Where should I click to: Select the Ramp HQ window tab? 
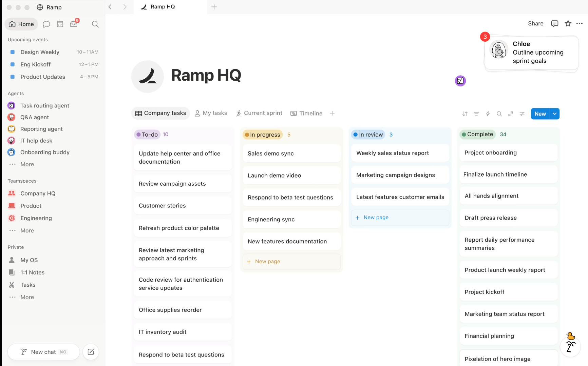[170, 7]
